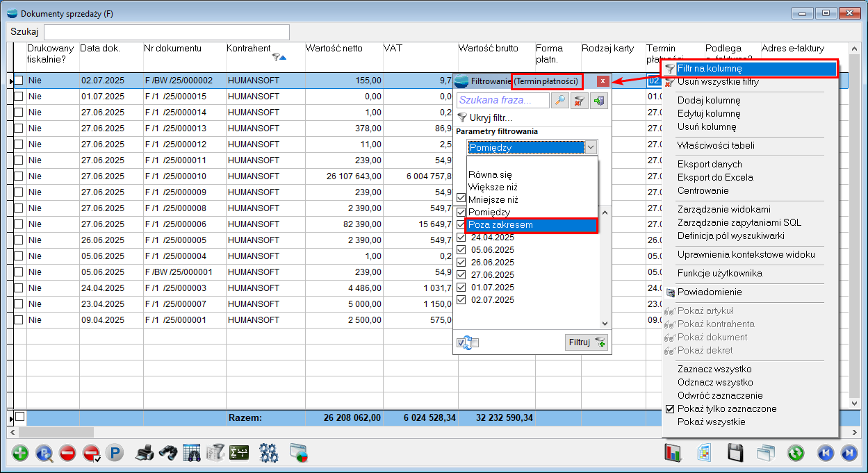Open the bar chart report icon
The width and height of the screenshot is (868, 473).
(x=673, y=454)
